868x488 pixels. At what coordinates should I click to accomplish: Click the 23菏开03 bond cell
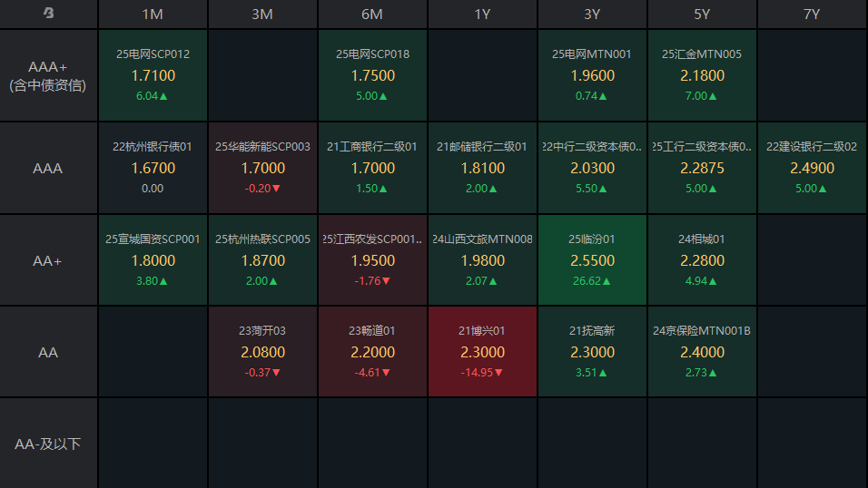pos(262,352)
